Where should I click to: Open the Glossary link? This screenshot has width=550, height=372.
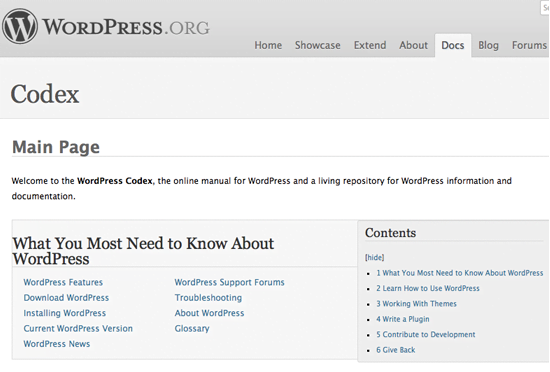click(192, 329)
